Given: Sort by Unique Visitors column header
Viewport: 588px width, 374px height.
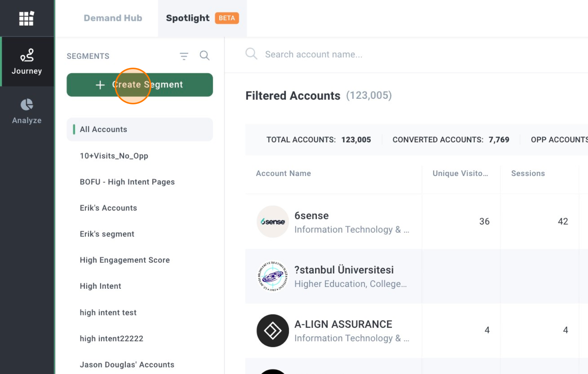Looking at the screenshot, I should (460, 173).
